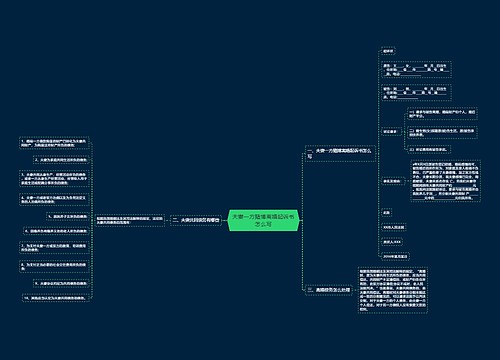This screenshot has height=360, width=500.
Task: Select paragraph node under 离婚债务怎么处理
Action: (393, 290)
